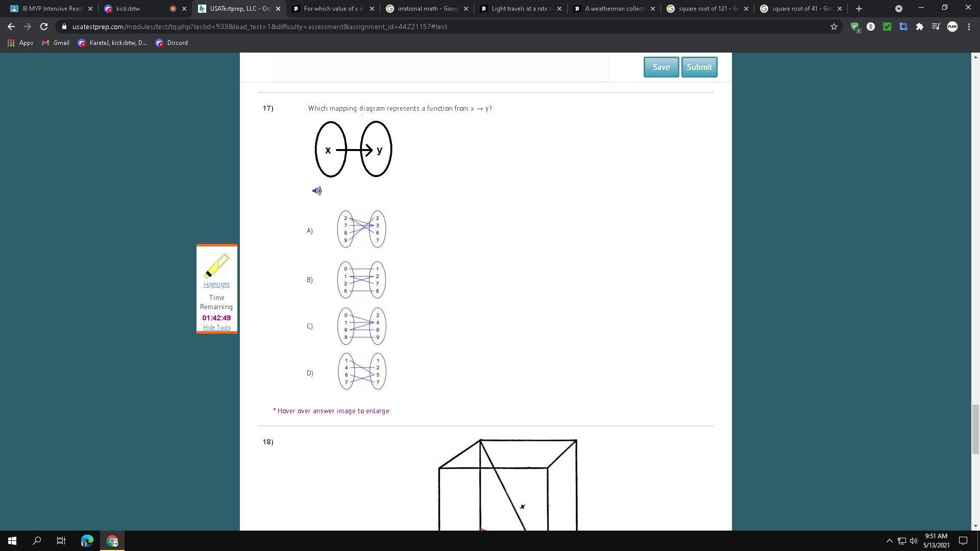Click the page vertical scrollbar thumb

[975, 429]
